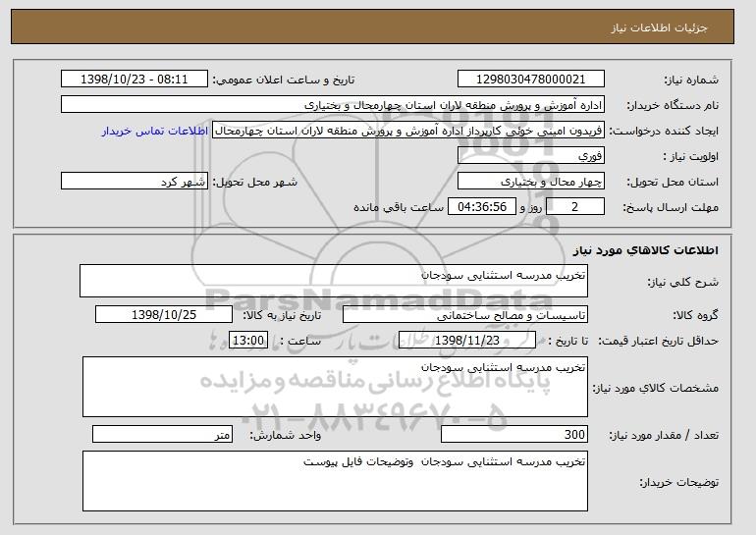This screenshot has width=756, height=535.
Task: Click the شهر محل تحویل field شهر کرد
Action: 135,182
